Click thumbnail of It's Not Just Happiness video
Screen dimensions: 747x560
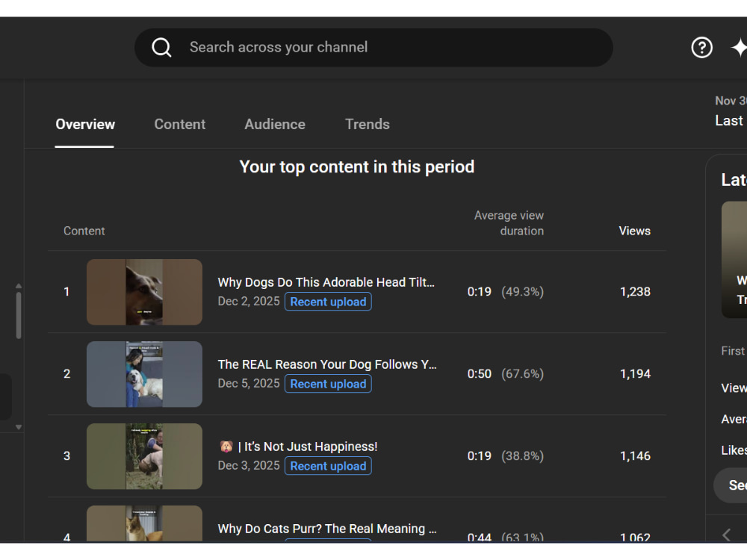point(144,456)
